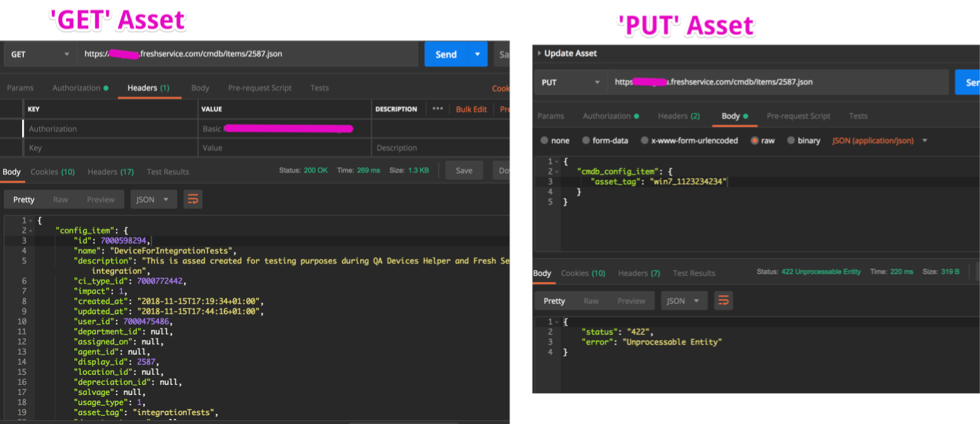Select Preview view in GET response

click(101, 199)
